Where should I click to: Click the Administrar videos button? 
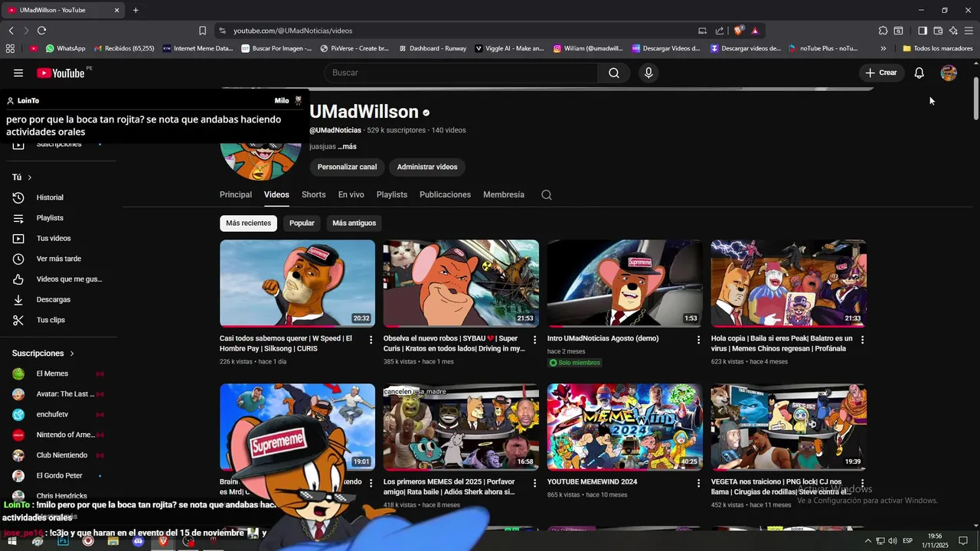pos(427,167)
